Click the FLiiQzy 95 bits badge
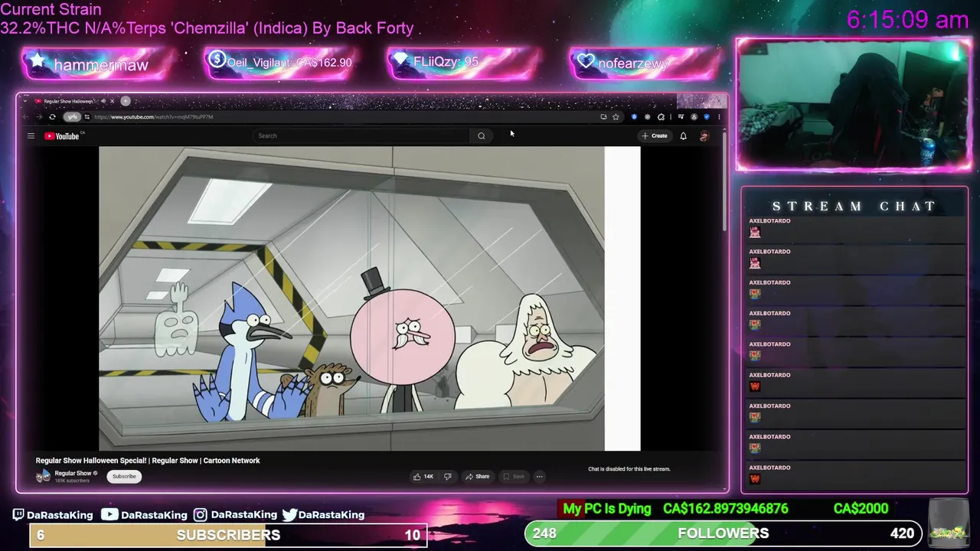The image size is (980, 551). point(465,63)
